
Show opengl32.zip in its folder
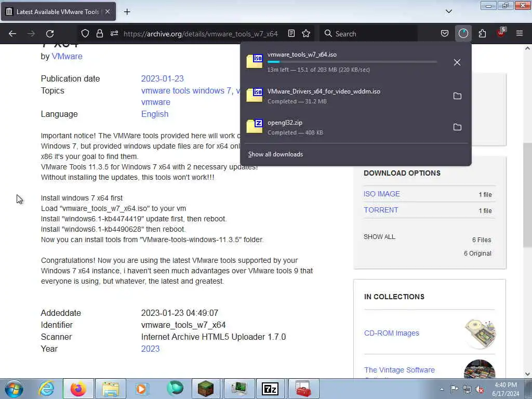pos(457,127)
